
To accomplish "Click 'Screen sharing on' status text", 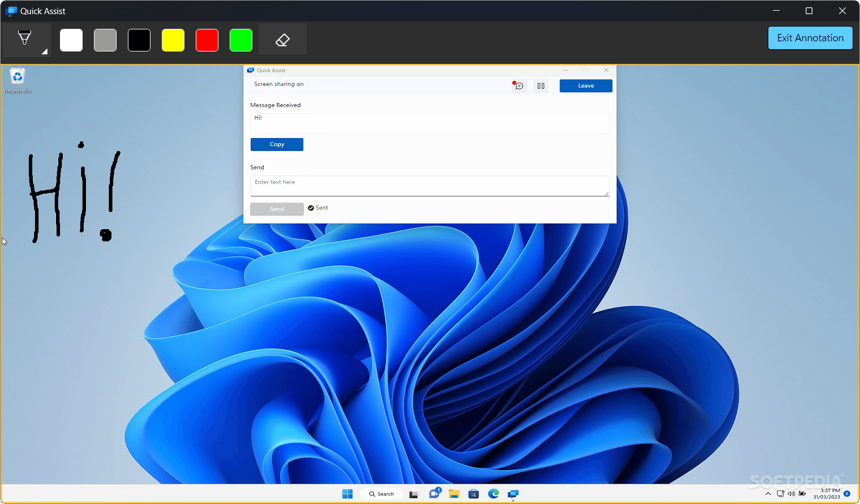I will [278, 84].
